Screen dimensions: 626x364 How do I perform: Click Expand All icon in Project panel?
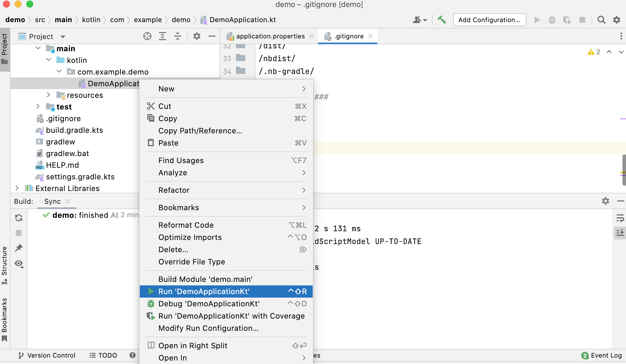coord(162,36)
